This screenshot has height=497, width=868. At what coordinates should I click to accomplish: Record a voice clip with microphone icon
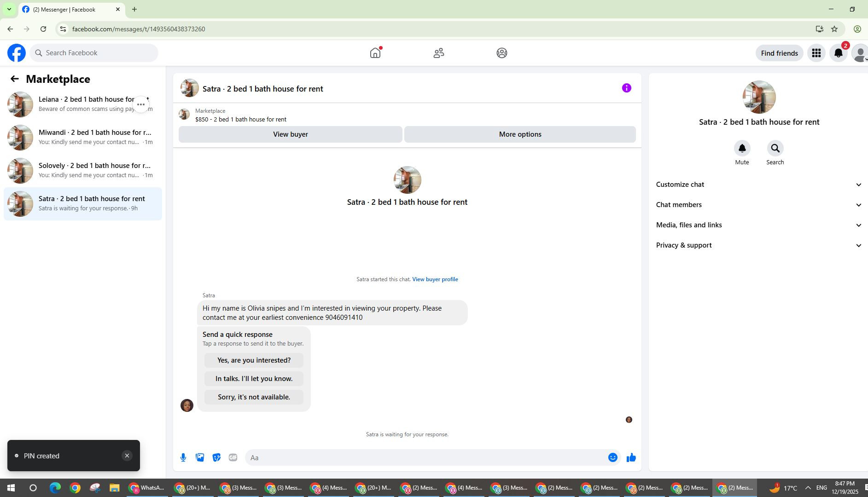183,457
